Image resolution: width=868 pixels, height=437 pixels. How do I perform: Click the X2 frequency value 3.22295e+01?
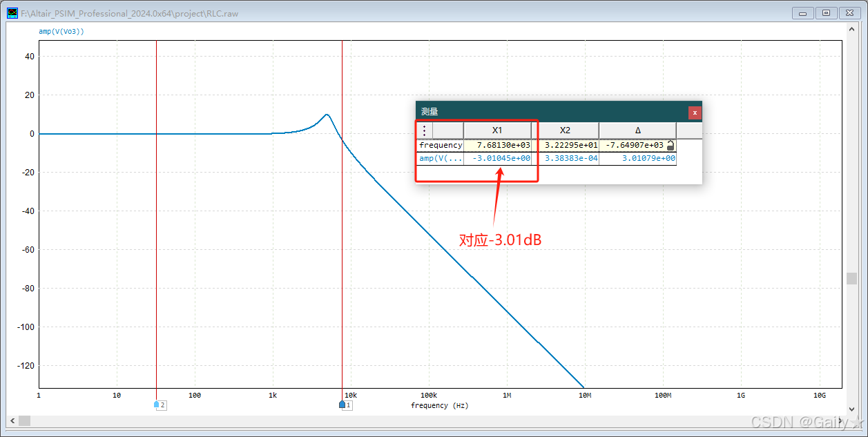571,146
